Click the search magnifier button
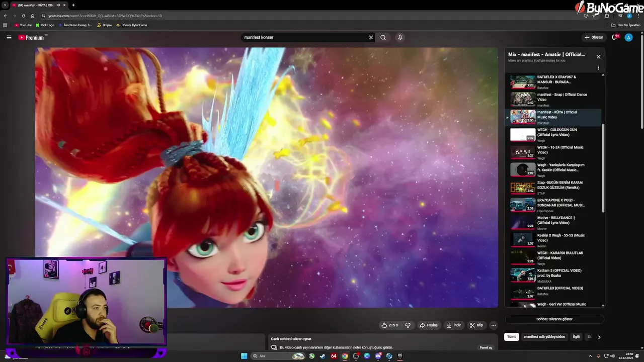 (x=383, y=37)
